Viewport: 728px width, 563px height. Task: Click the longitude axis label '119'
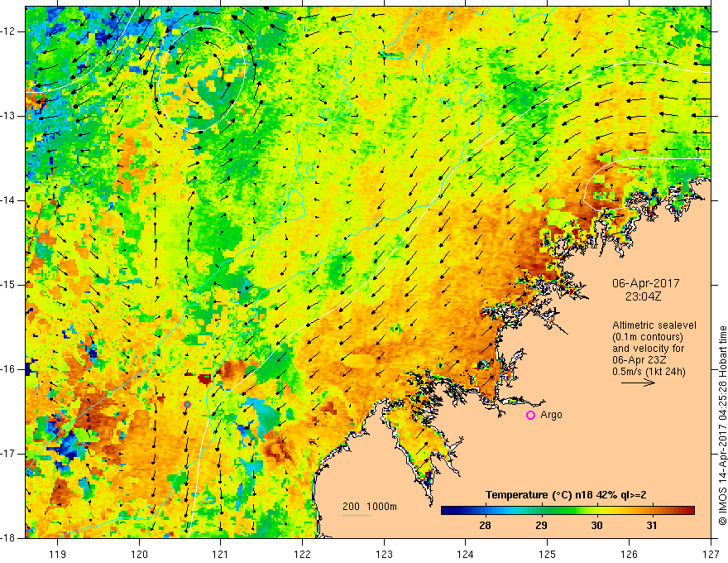(57, 554)
